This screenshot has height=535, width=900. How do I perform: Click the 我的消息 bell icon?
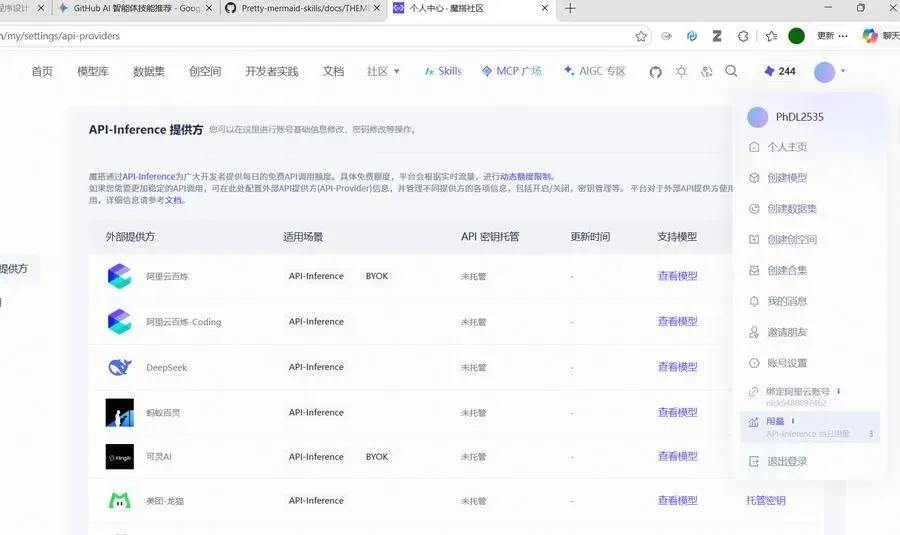click(x=754, y=301)
